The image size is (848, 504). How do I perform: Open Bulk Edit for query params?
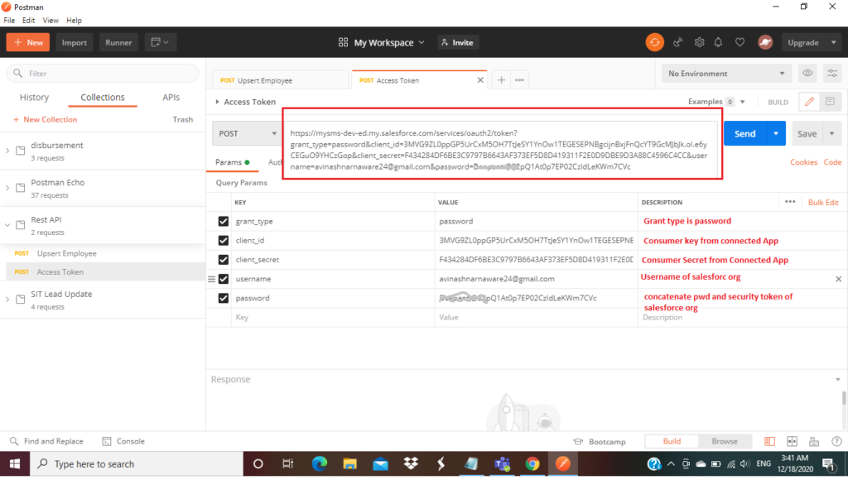tap(823, 202)
